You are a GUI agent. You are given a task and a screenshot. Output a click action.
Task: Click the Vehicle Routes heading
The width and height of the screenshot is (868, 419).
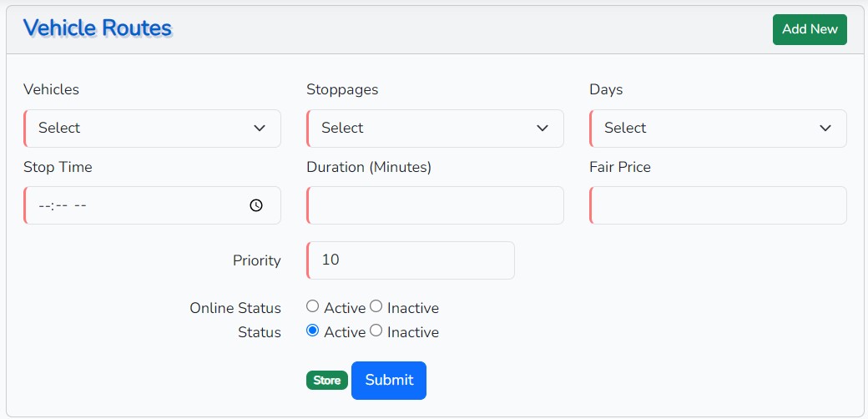(x=98, y=28)
